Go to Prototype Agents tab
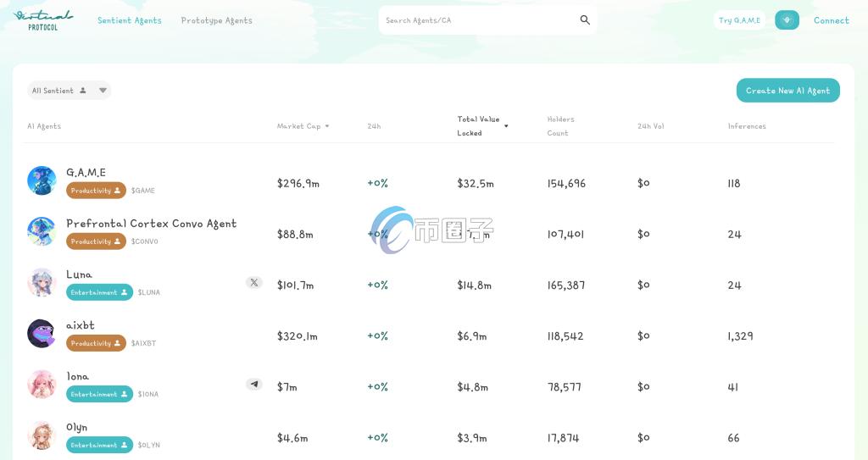The height and width of the screenshot is (460, 868). coord(216,20)
